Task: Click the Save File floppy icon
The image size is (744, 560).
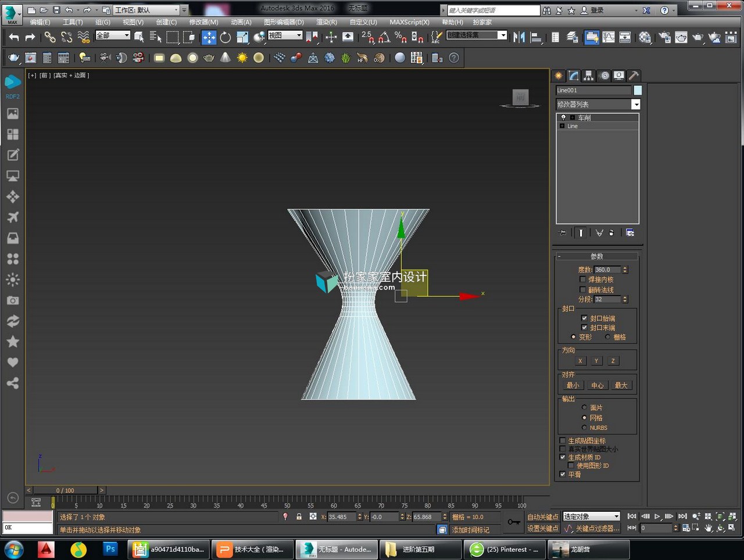Action: [x=56, y=10]
